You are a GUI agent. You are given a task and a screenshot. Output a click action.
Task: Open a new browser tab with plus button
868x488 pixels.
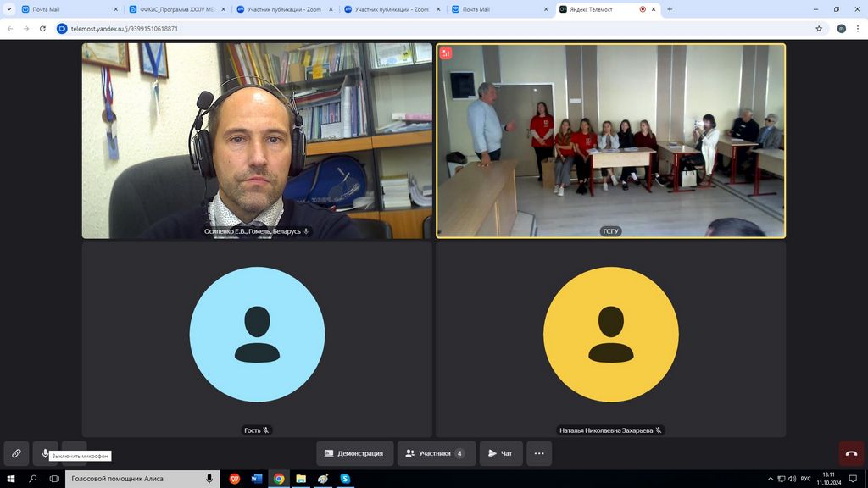point(670,9)
